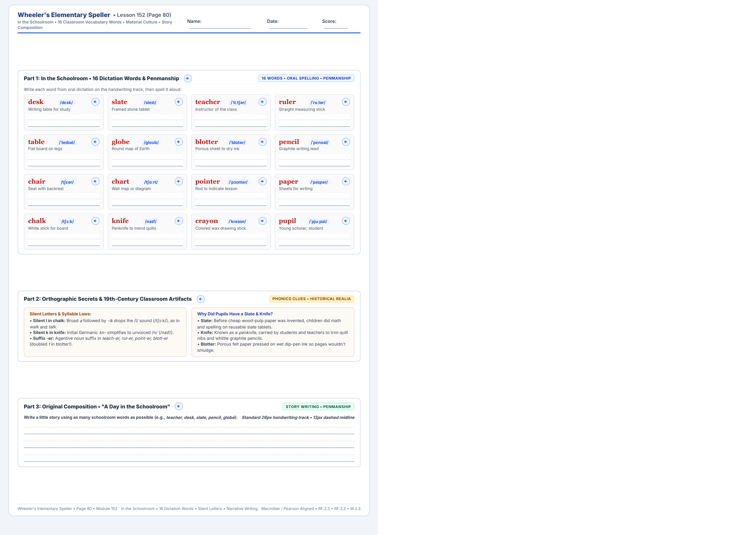Play audio for blotter
Image resolution: width=756 pixels, height=535 pixels.
[262, 142]
